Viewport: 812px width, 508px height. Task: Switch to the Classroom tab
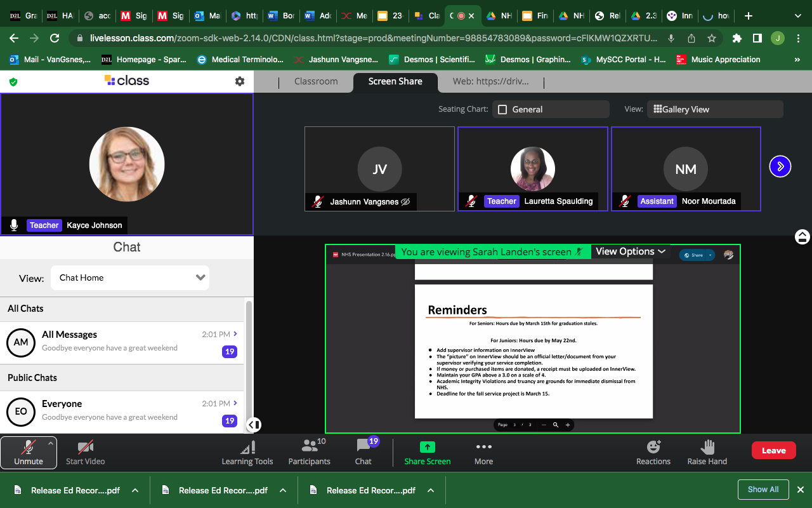pyautogui.click(x=316, y=81)
